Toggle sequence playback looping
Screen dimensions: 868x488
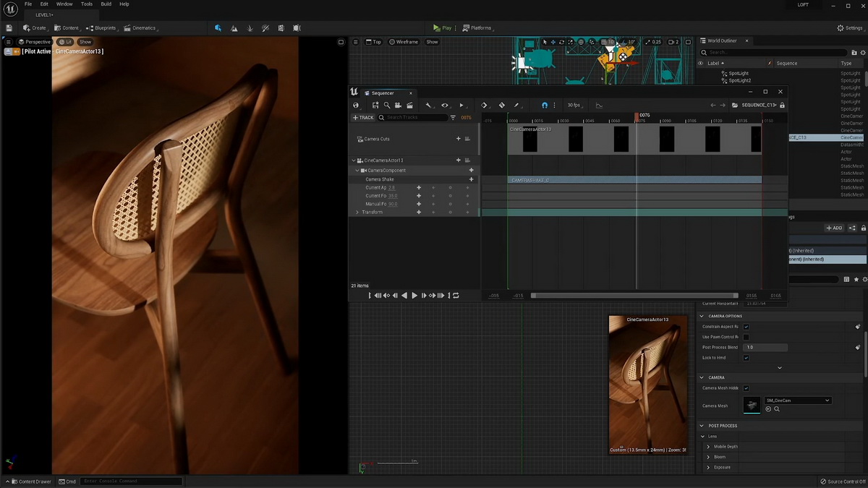456,296
